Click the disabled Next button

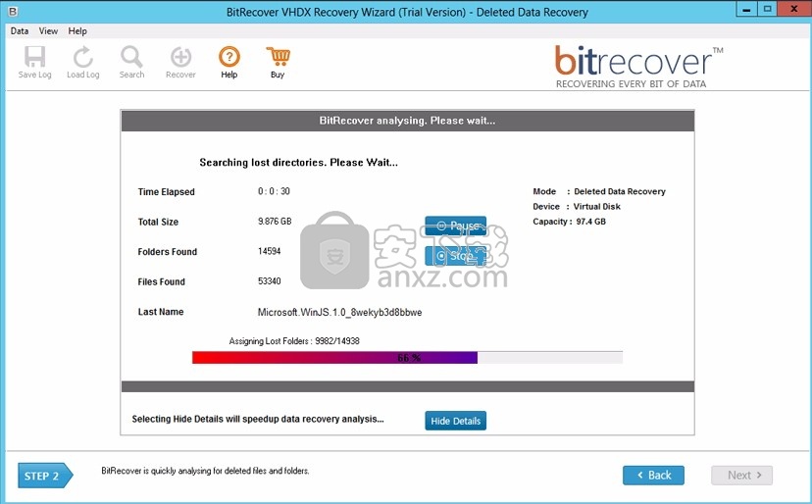click(x=741, y=475)
